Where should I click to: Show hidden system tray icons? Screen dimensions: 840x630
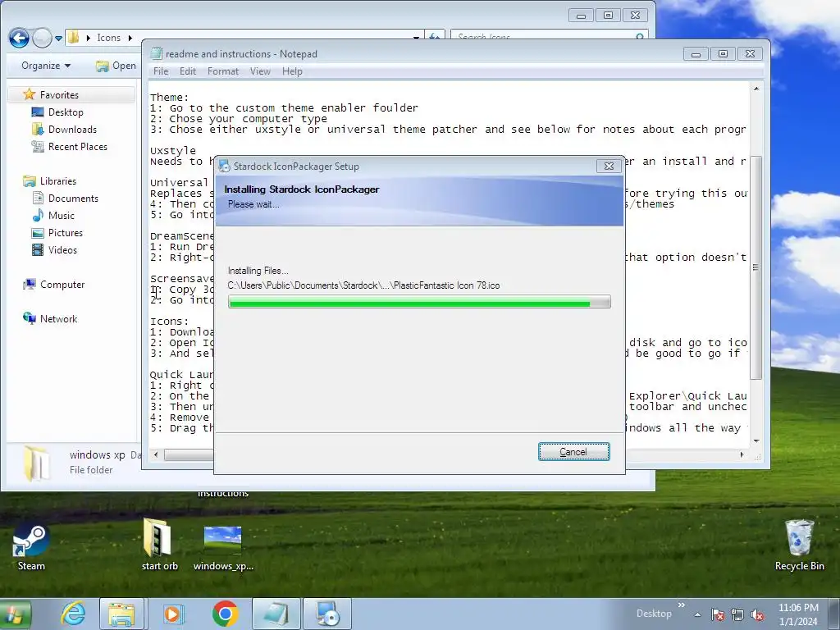coord(697,614)
